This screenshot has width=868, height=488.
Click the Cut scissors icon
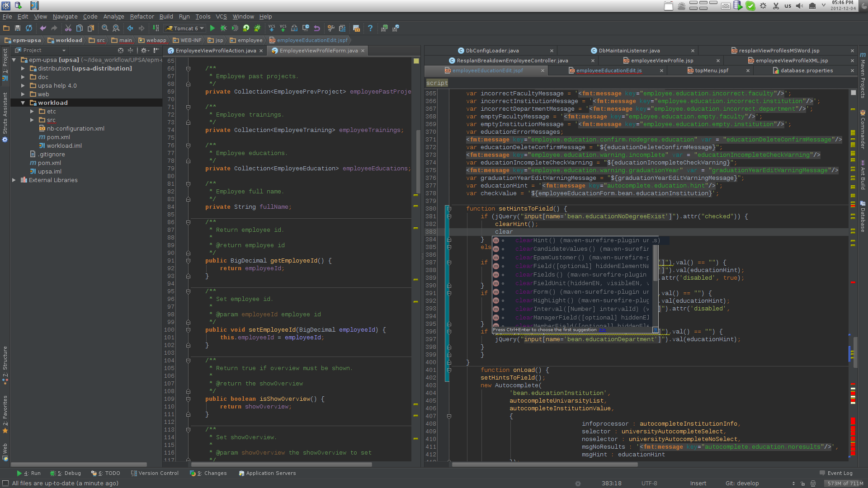point(68,28)
